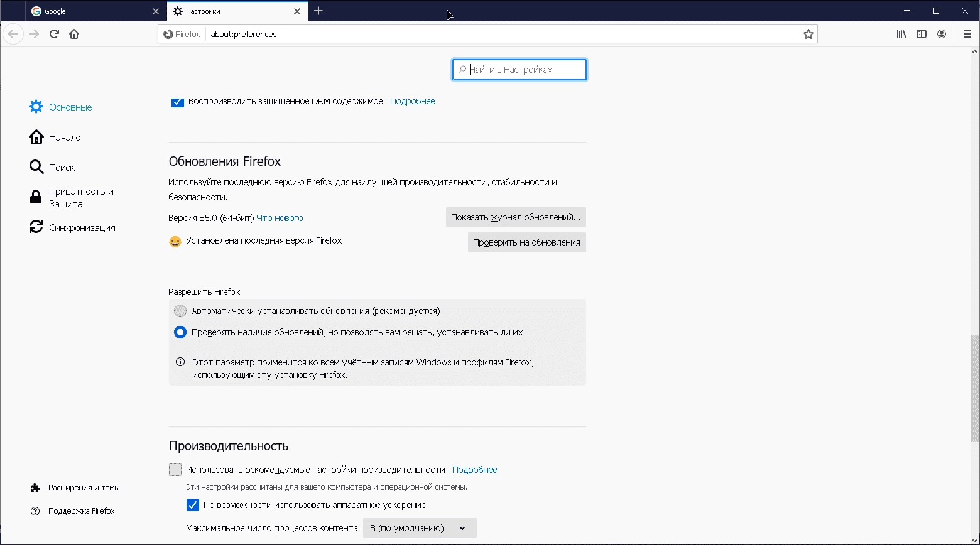The width and height of the screenshot is (980, 545).
Task: Open content process limit dropdown
Action: pyautogui.click(x=420, y=528)
